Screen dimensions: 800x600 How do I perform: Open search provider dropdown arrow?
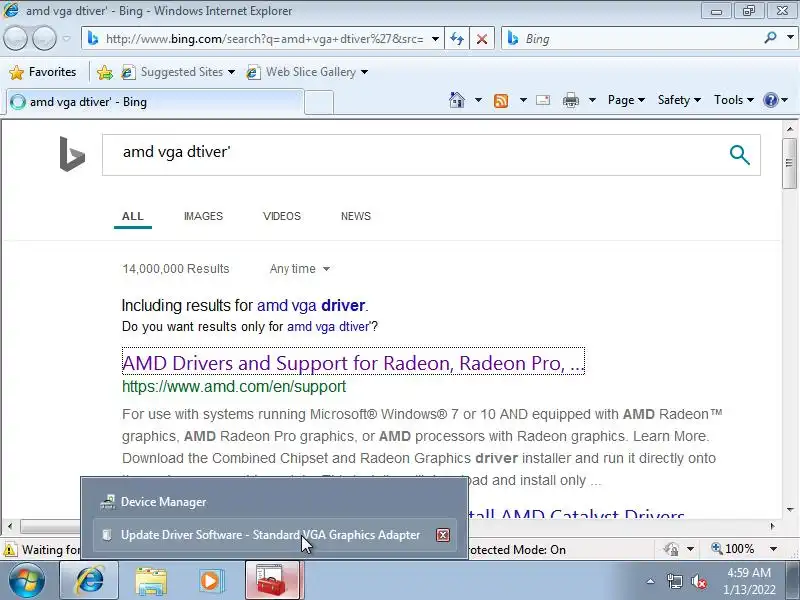pyautogui.click(x=790, y=38)
